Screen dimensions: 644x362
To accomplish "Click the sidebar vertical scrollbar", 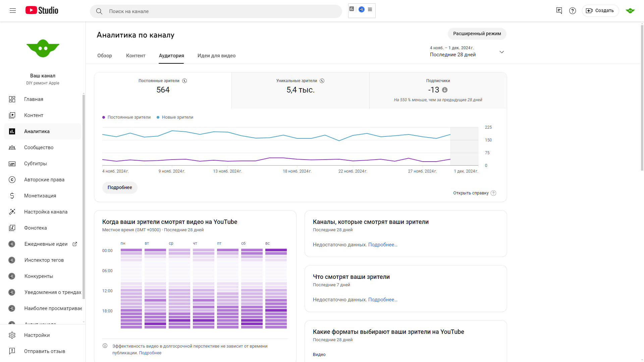I will point(84,196).
